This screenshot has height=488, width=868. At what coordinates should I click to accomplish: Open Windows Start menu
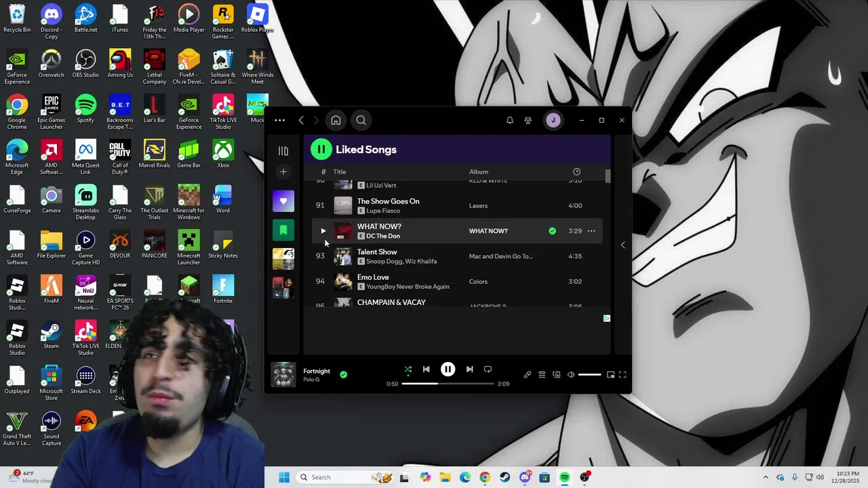point(283,477)
